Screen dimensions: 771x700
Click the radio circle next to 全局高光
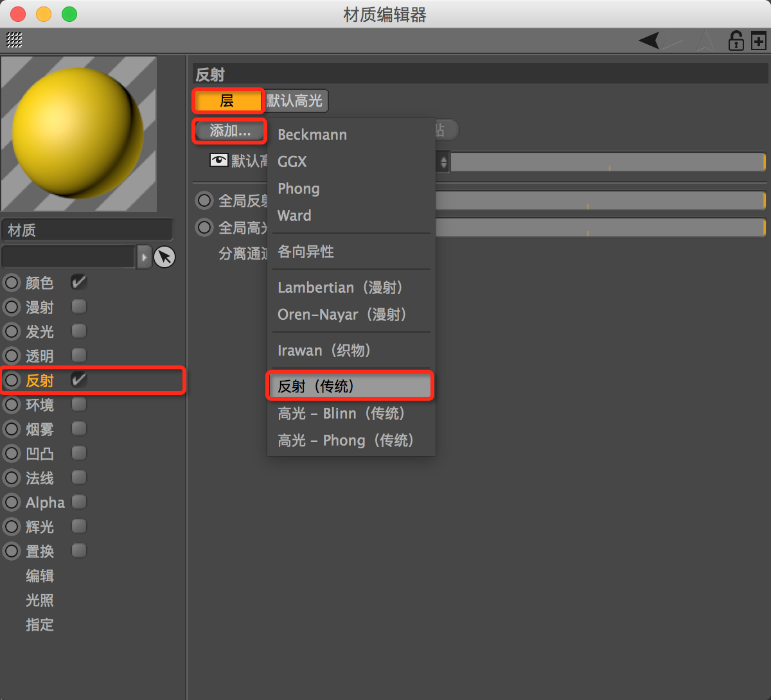point(204,227)
